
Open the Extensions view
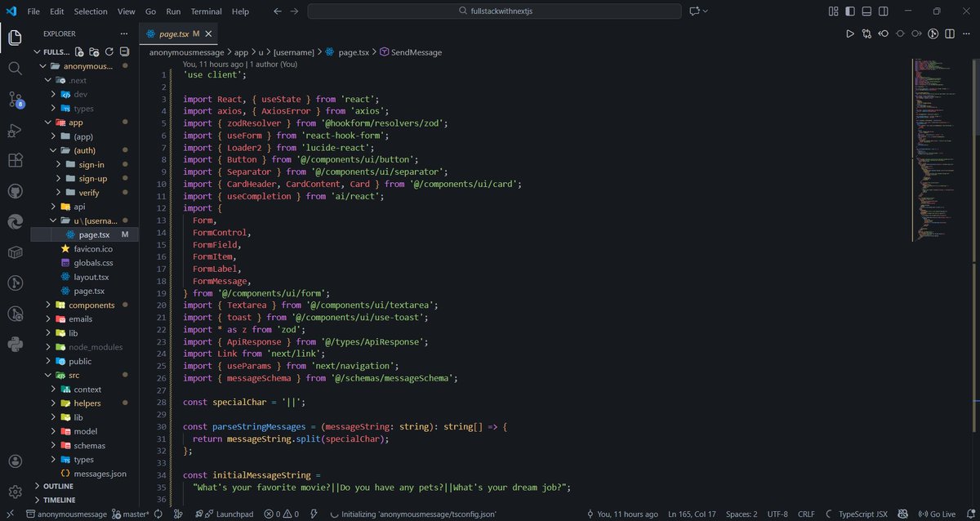tap(15, 161)
